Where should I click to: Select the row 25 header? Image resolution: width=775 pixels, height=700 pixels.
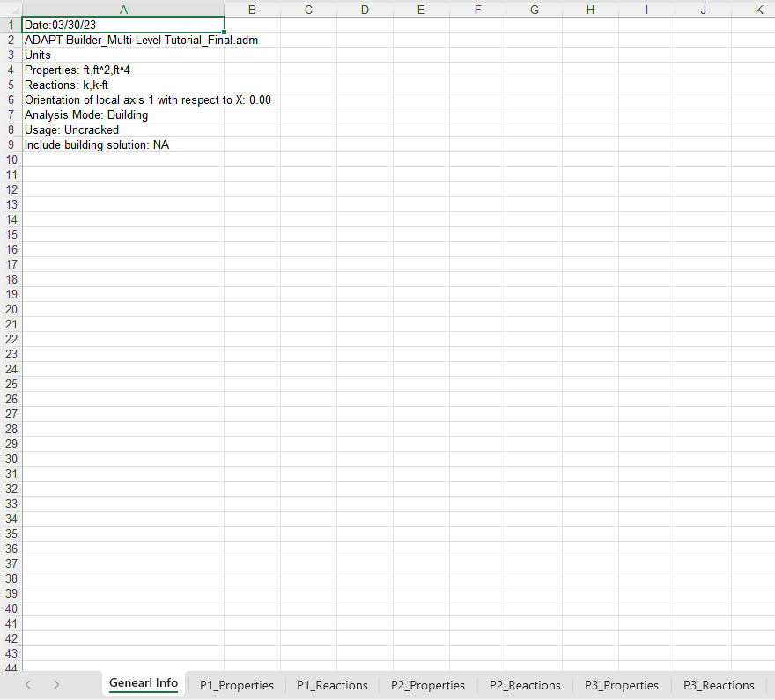(11, 384)
